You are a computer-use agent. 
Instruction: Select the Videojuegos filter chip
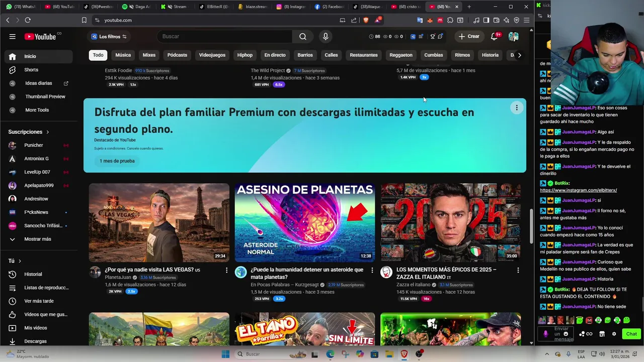[212, 55]
